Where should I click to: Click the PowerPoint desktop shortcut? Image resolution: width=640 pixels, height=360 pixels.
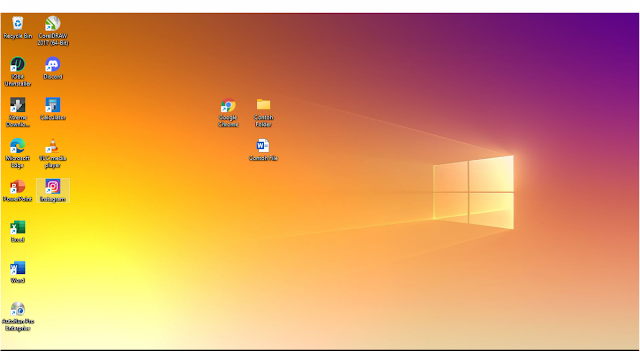coord(18,191)
